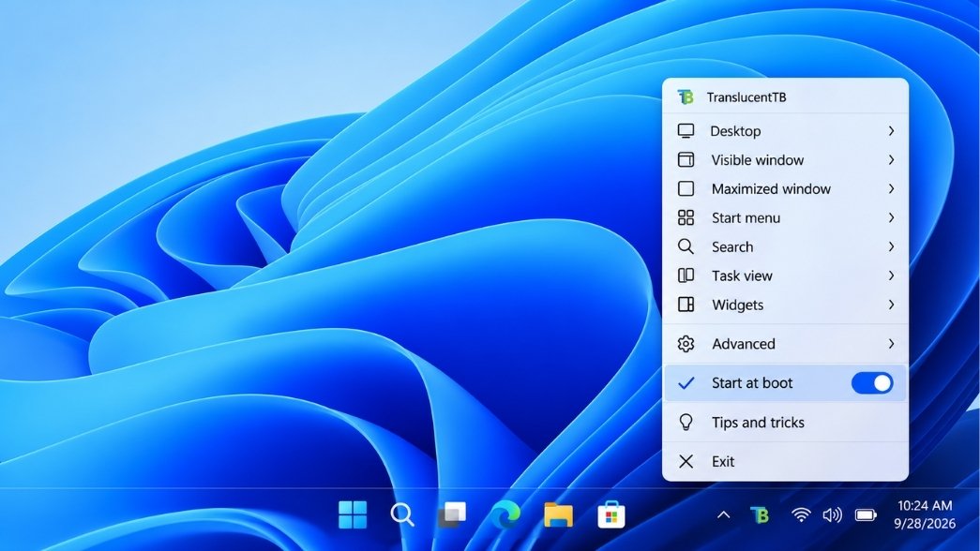This screenshot has height=551, width=980.
Task: Launch Microsoft Store from taskbar
Action: pyautogui.click(x=611, y=514)
